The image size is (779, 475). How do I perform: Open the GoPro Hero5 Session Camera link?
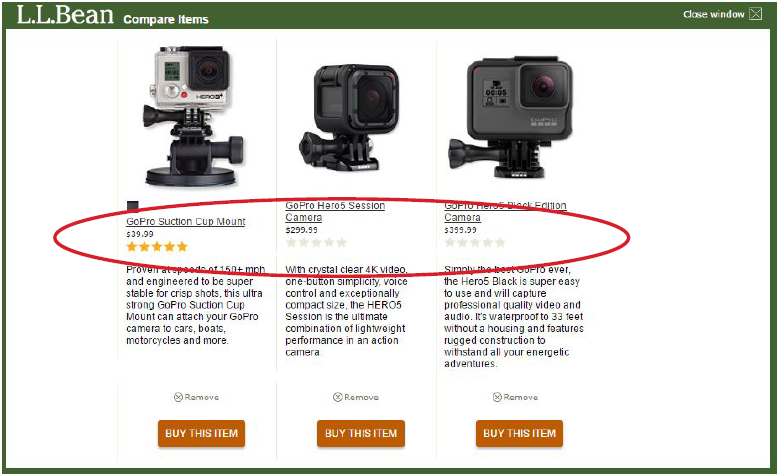[335, 212]
